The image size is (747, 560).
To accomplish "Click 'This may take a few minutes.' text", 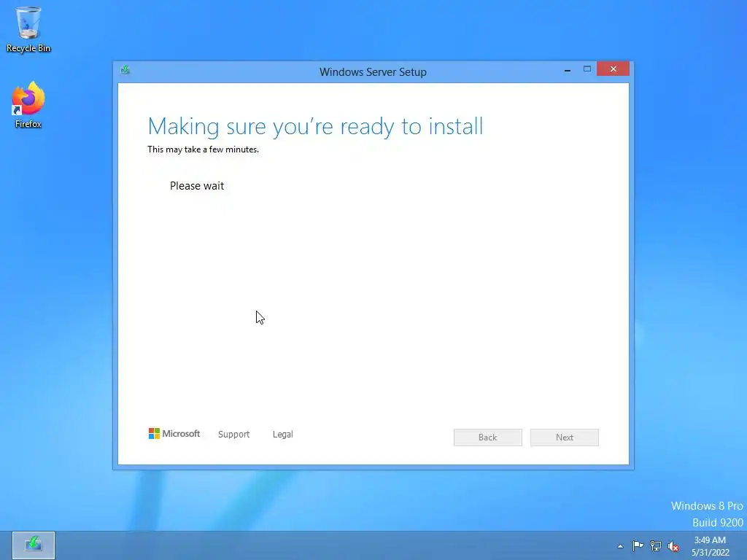I will pyautogui.click(x=203, y=149).
